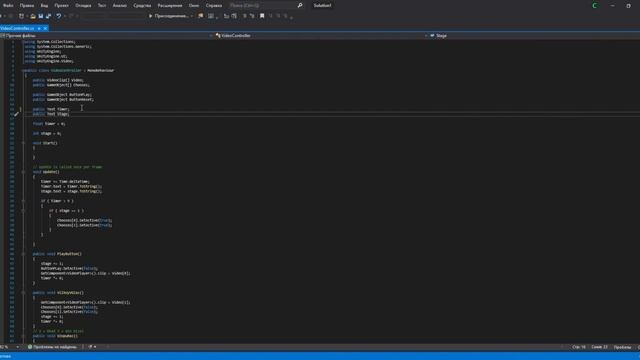Viewport: 640px width, 360px height.
Task: Open the VideoController class dropdown
Action: pos(321,36)
